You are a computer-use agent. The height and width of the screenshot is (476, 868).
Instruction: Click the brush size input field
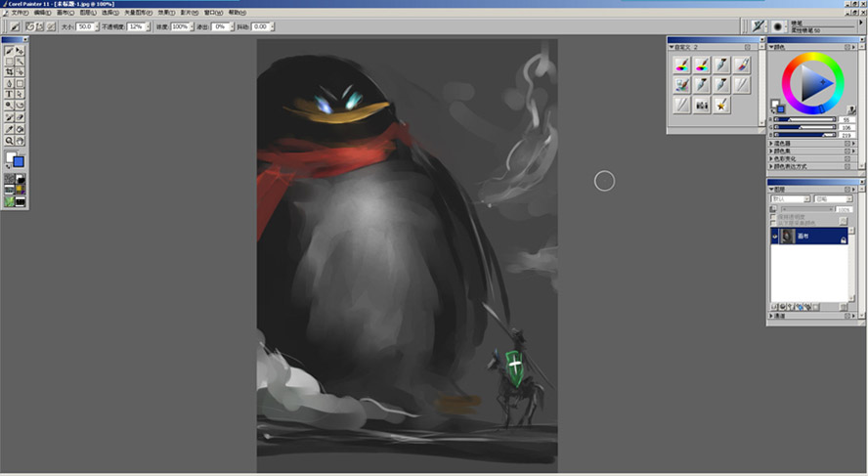pyautogui.click(x=85, y=26)
